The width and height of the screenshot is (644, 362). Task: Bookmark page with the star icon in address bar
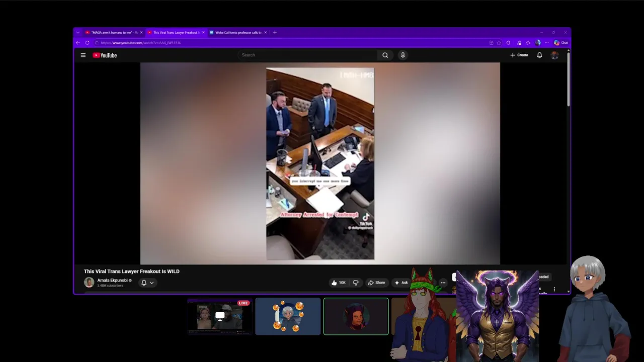(499, 43)
